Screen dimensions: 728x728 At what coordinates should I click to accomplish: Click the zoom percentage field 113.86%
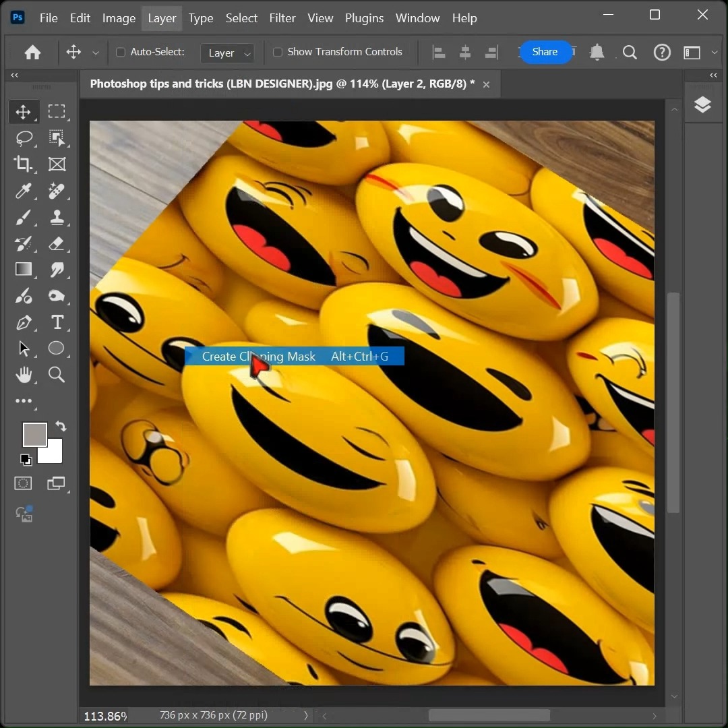pos(105,716)
